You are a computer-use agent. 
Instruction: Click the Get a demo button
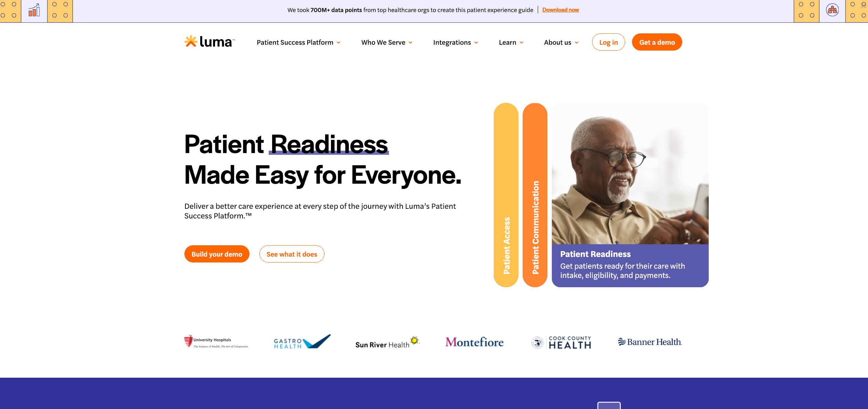(x=656, y=42)
